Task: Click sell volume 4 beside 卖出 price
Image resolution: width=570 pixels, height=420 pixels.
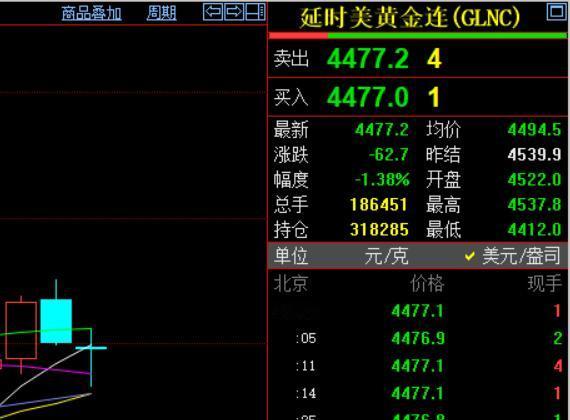Action: [434, 59]
